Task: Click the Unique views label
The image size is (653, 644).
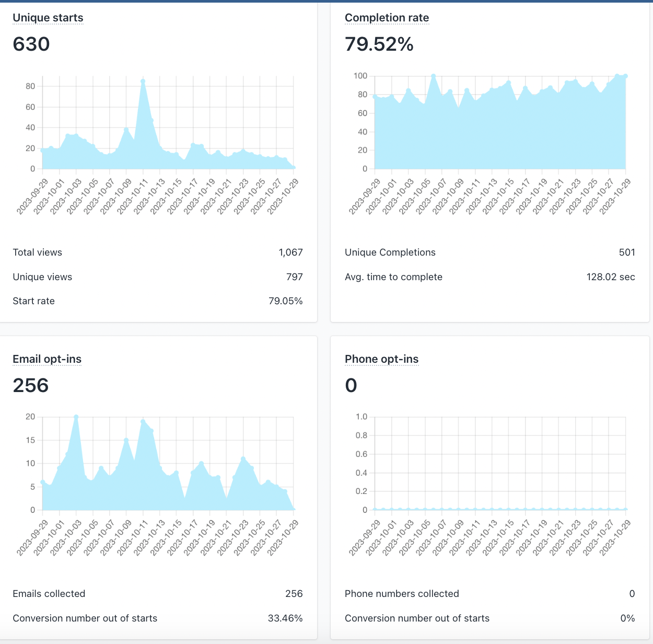Action: [x=42, y=277]
